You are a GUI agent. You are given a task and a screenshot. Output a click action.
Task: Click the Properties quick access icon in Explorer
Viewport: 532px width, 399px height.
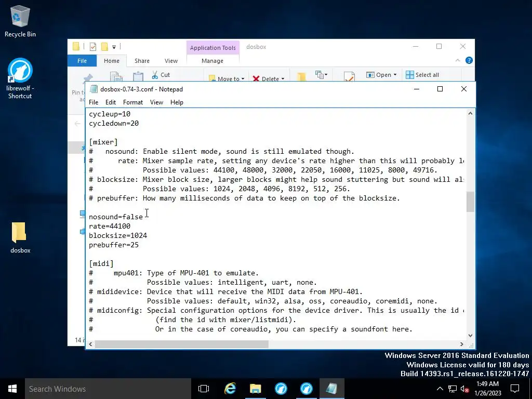pyautogui.click(x=93, y=47)
